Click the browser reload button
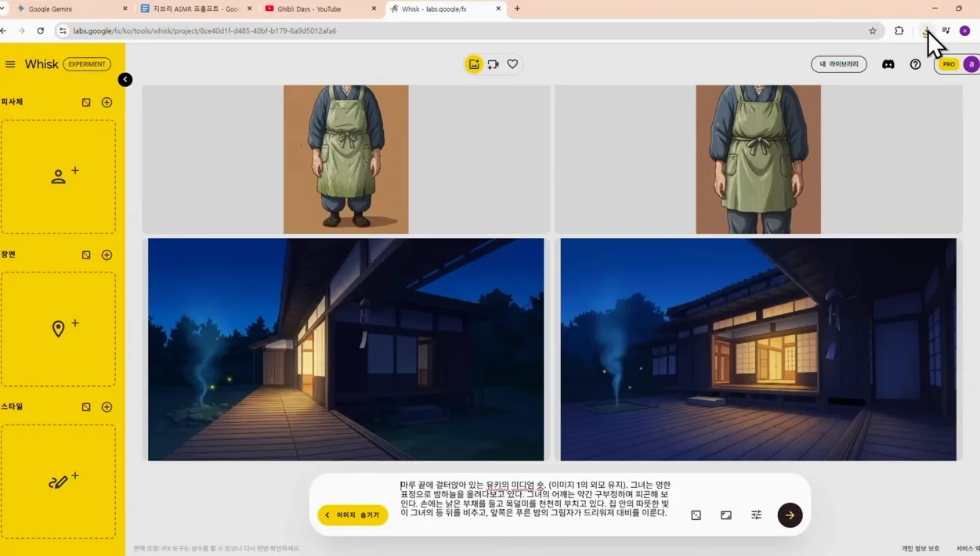Image resolution: width=980 pixels, height=556 pixels. [x=41, y=31]
